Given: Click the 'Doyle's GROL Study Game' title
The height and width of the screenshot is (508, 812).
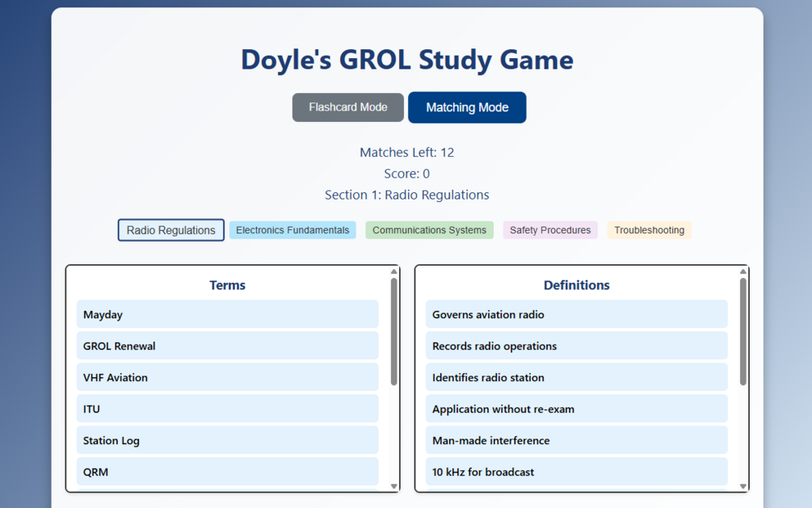Looking at the screenshot, I should (x=407, y=60).
